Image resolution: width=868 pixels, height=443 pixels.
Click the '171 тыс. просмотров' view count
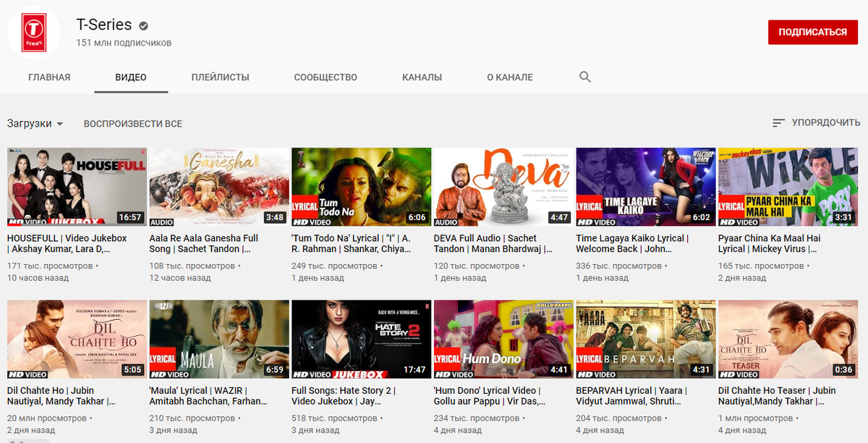pyautogui.click(x=50, y=266)
